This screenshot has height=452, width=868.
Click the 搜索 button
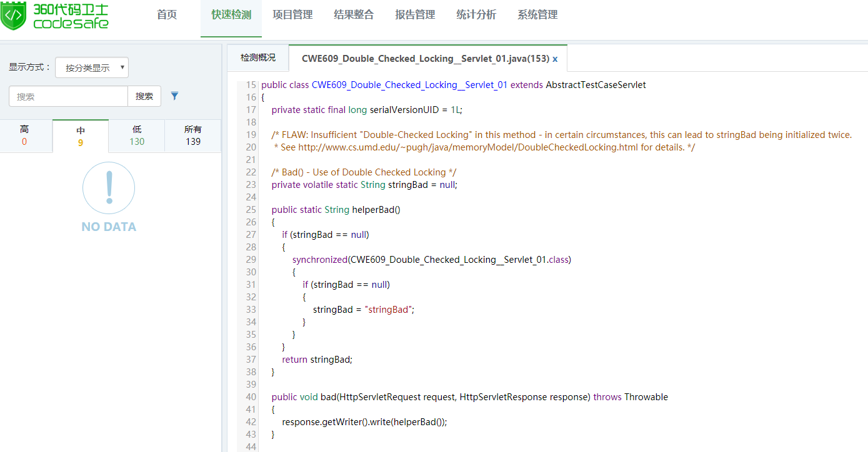click(144, 96)
